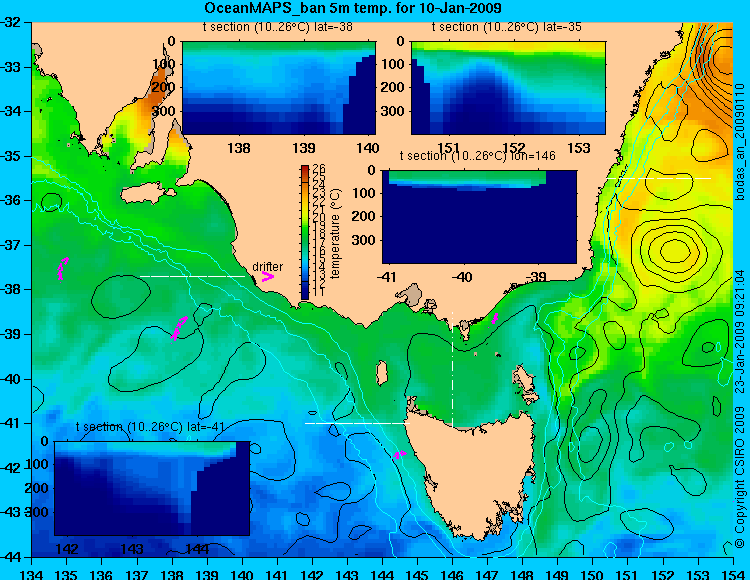Viewport: 750px width, 580px height.
Task: Click the '153' tick on the lat=-35 section axis
Action: (x=579, y=148)
